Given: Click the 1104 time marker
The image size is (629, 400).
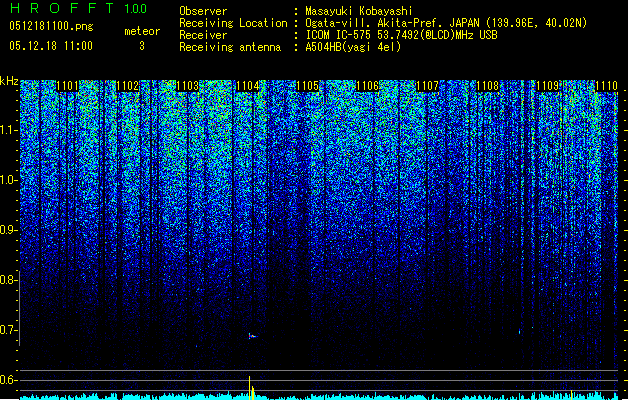Looking at the screenshot, I should tap(248, 86).
